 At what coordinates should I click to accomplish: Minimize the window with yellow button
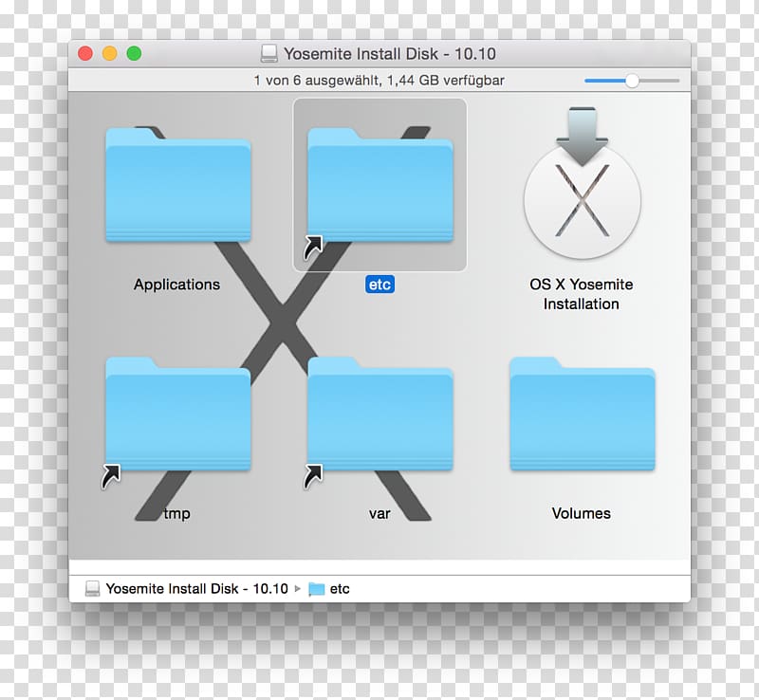[110, 53]
